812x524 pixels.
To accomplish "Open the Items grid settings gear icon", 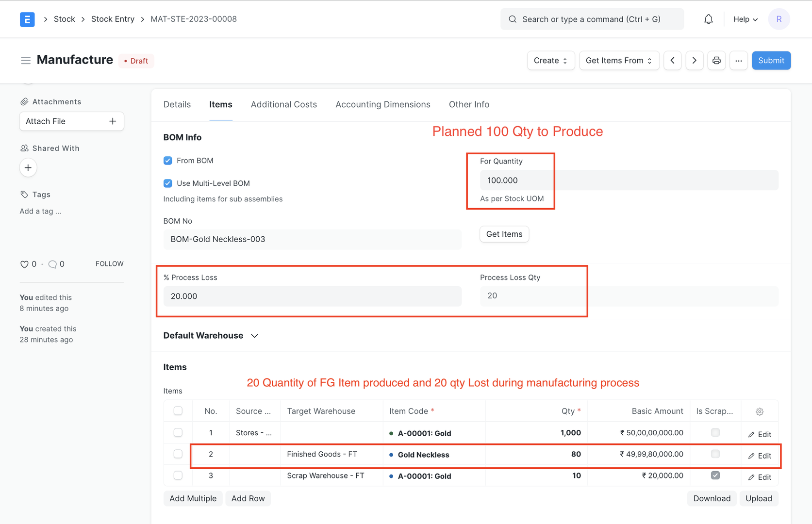I will pos(759,411).
